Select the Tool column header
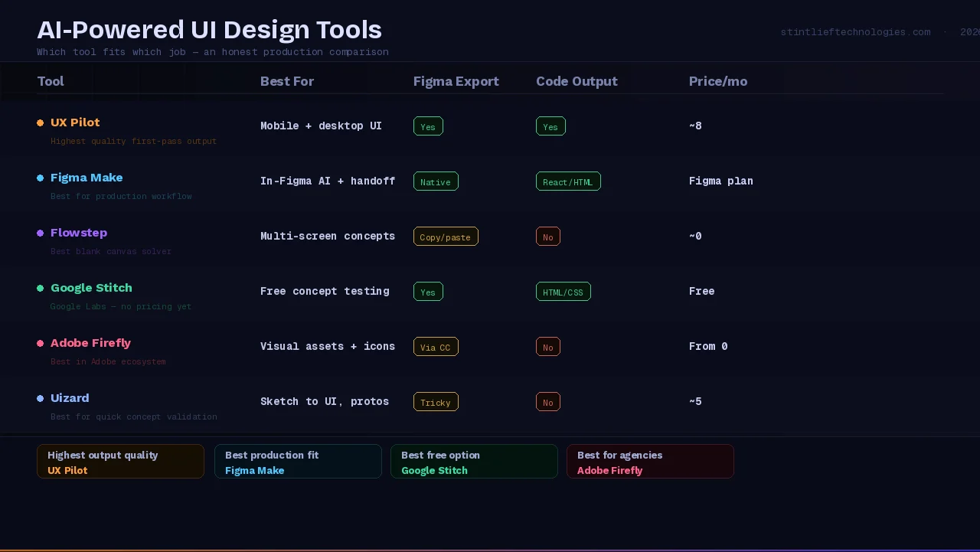 [x=51, y=81]
